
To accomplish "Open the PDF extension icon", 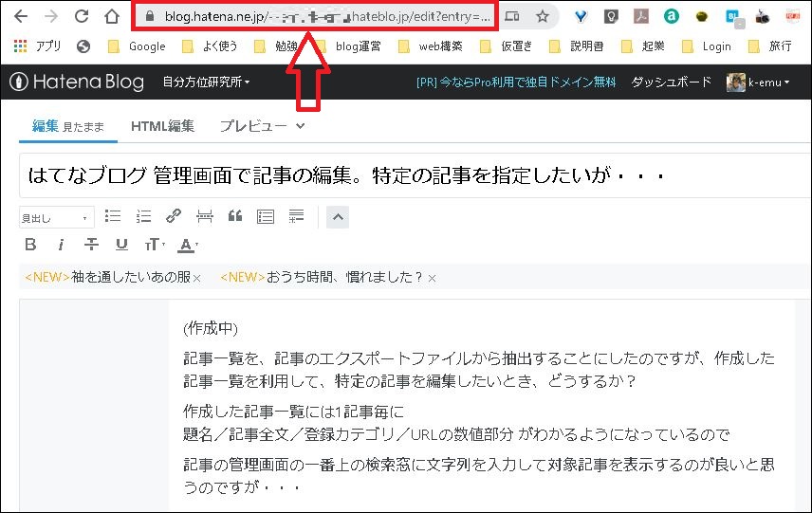I will pyautogui.click(x=641, y=16).
